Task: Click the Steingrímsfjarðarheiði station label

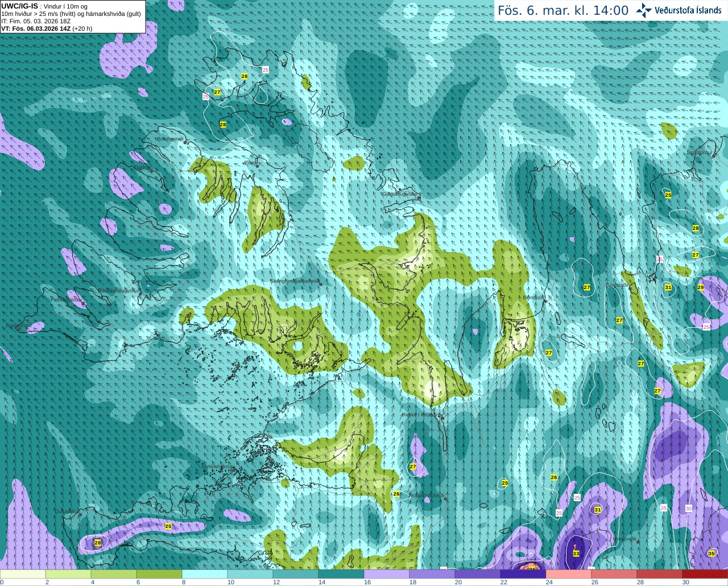Action: [295, 281]
